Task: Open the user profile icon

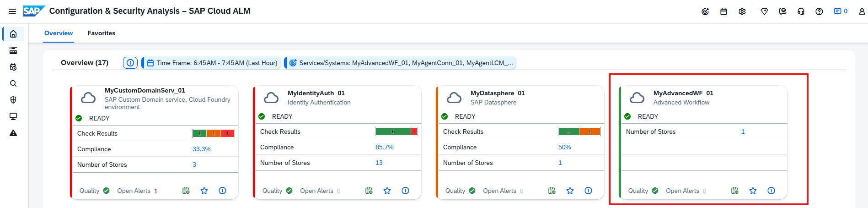Action: (x=862, y=11)
